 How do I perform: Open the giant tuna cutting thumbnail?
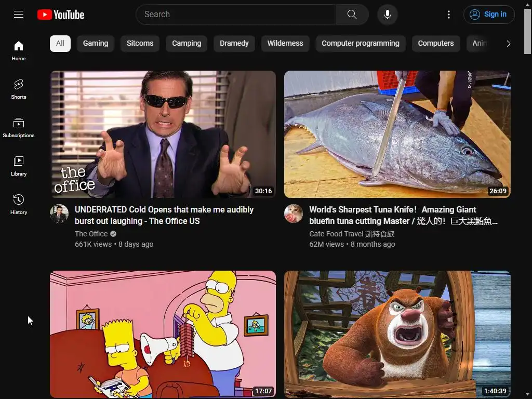[x=397, y=134]
